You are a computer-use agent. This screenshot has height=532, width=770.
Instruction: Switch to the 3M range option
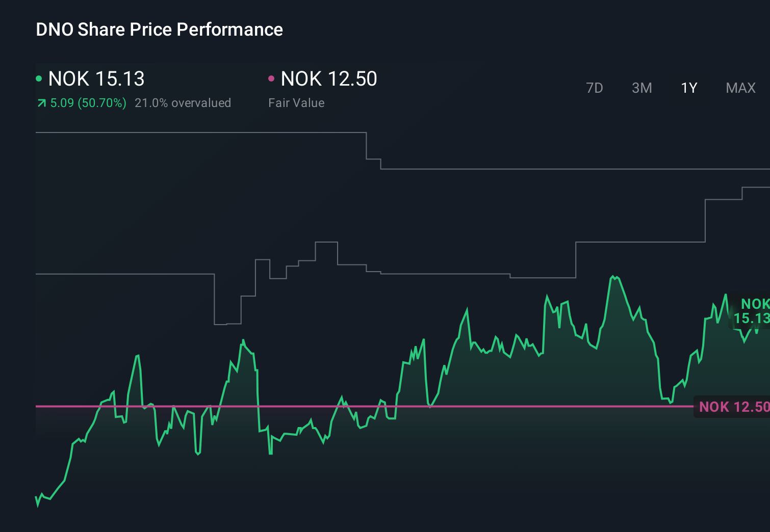point(641,88)
